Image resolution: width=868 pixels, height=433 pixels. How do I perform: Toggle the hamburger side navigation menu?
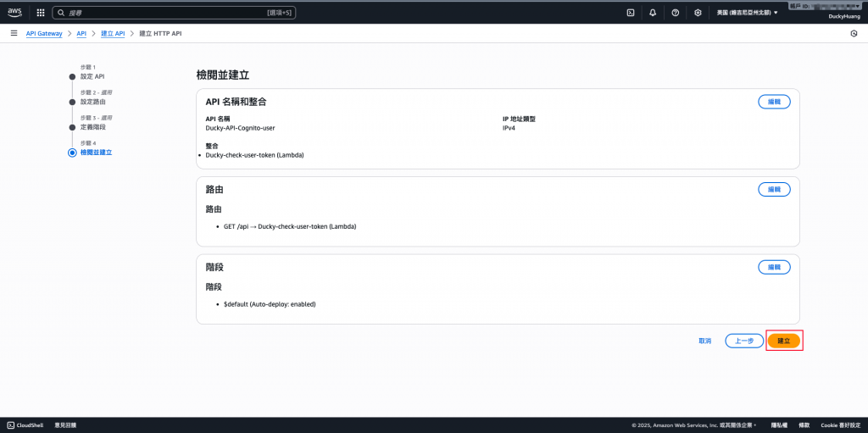[x=14, y=34]
